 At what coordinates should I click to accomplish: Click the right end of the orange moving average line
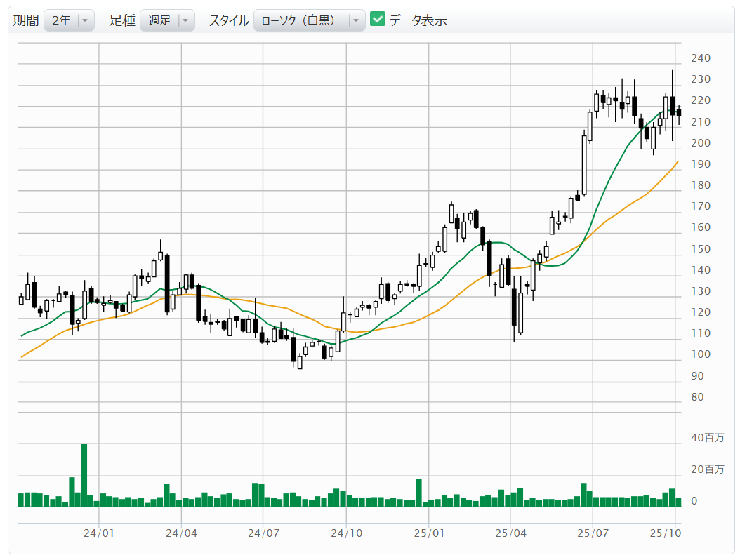[678, 161]
